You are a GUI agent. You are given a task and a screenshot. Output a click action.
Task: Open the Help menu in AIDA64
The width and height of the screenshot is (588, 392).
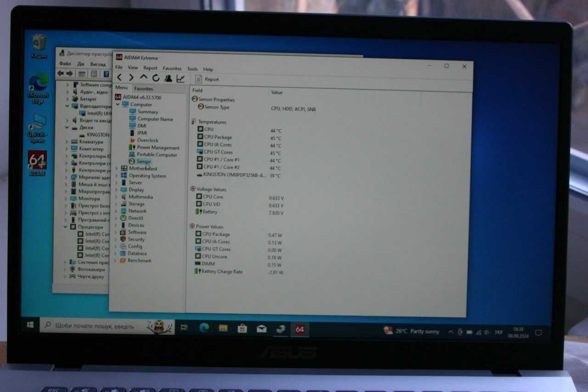(208, 69)
